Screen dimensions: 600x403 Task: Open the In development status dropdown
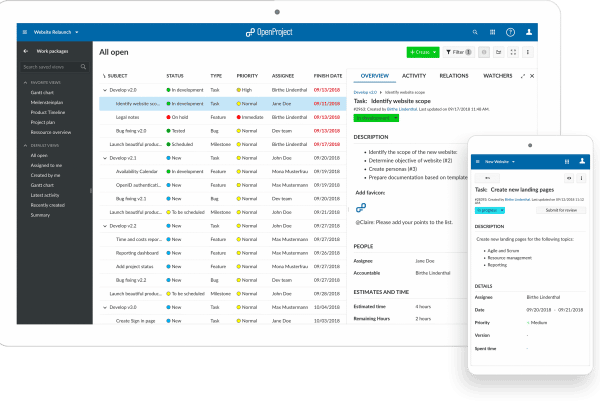click(x=376, y=118)
